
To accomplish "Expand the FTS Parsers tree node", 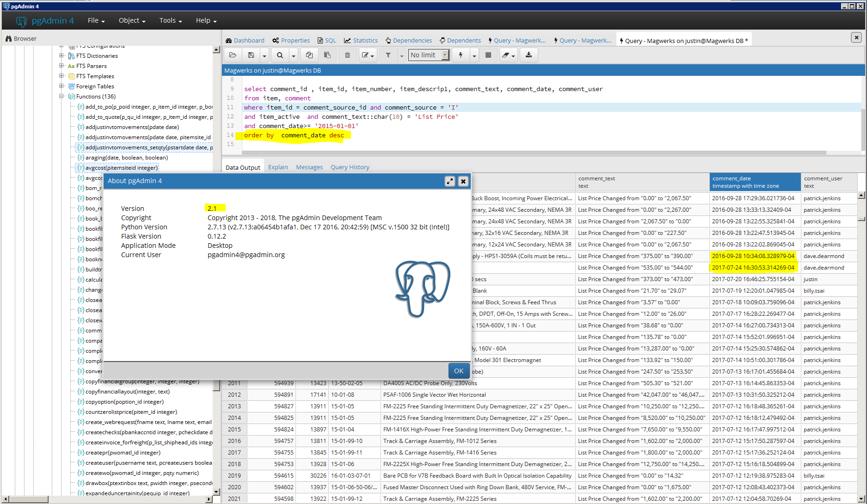I will (x=61, y=66).
